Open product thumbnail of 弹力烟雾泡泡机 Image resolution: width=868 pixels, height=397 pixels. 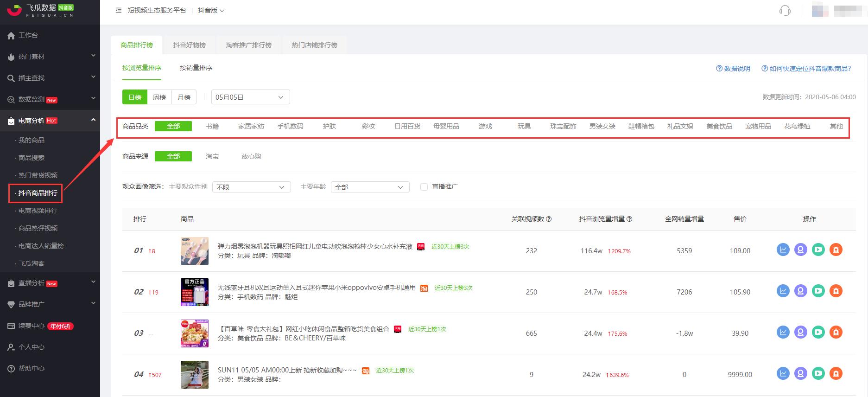point(195,251)
